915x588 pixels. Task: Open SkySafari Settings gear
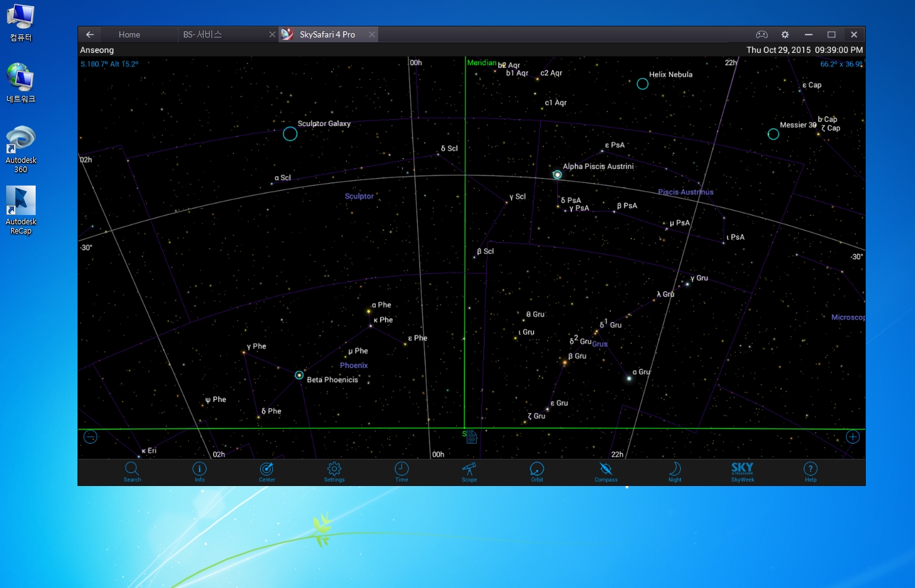coord(335,471)
